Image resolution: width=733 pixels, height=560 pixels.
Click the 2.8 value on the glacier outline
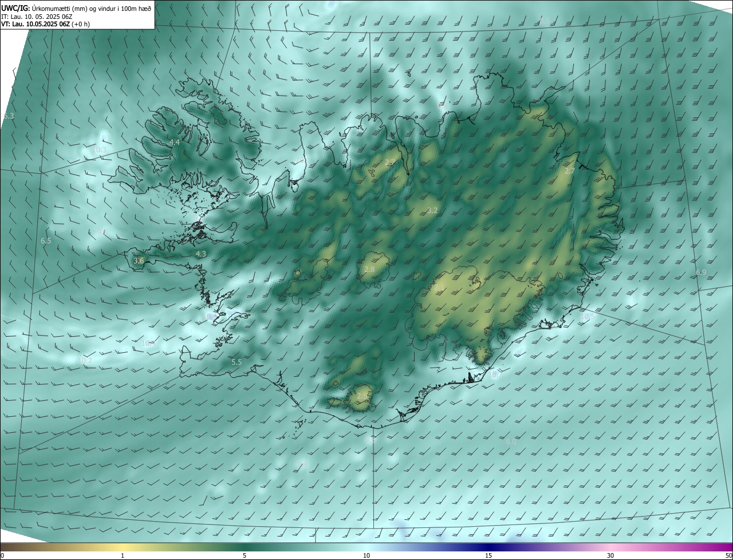pos(369,270)
